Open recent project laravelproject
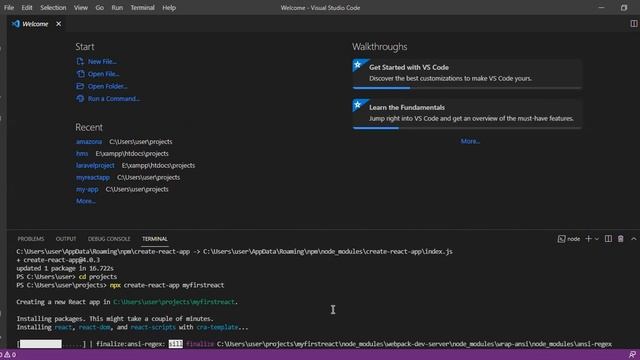The width and height of the screenshot is (640, 360). coord(95,165)
